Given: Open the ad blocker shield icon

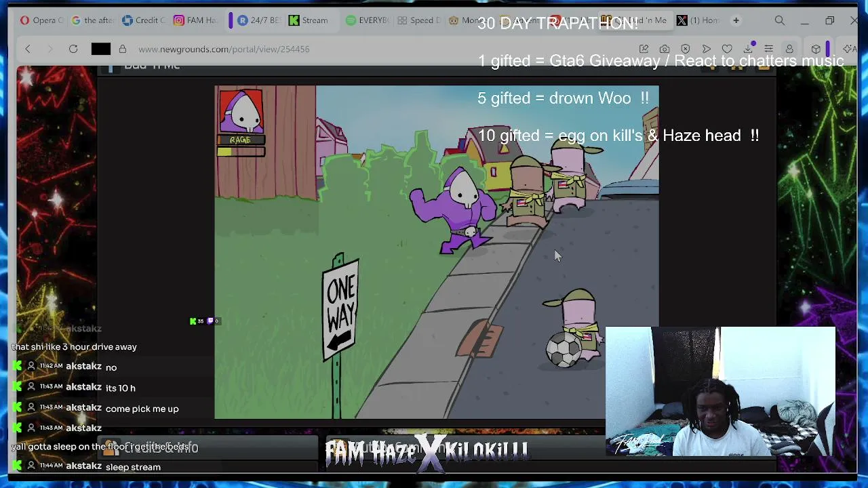Looking at the screenshot, I should coord(686,49).
